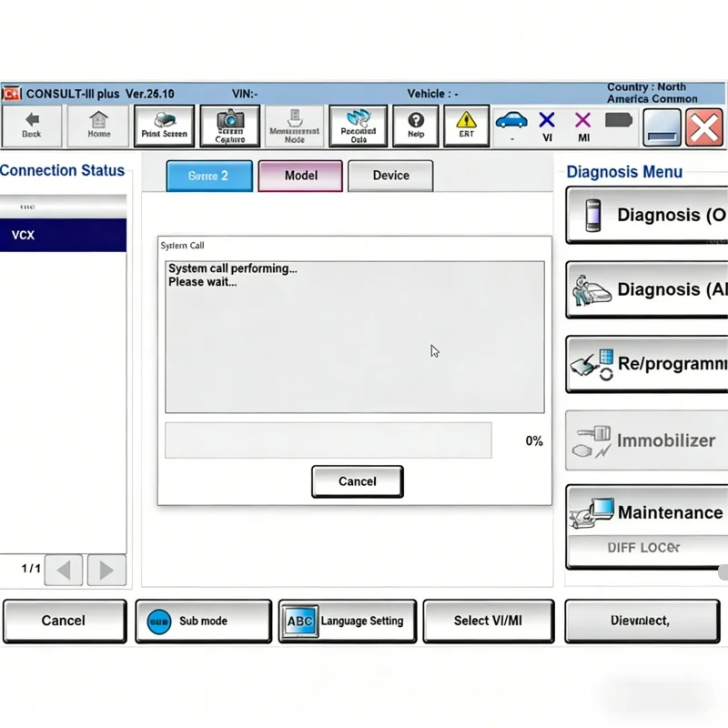Cancel the System Call operation

coord(357,481)
